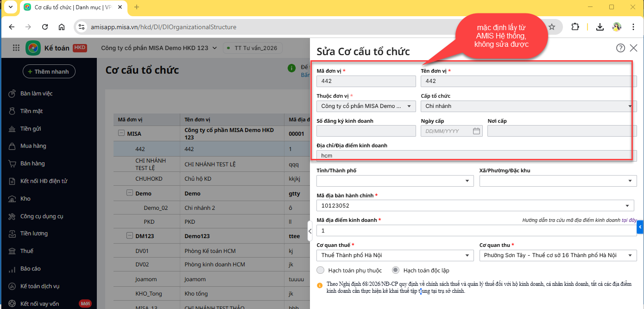Click the Tiền mặt sidebar icon

[x=12, y=111]
